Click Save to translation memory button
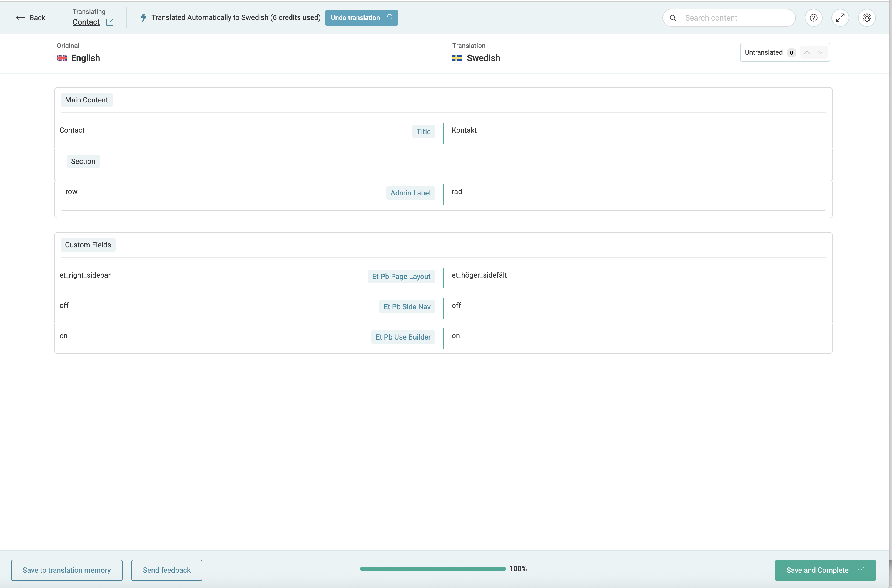 [x=66, y=570]
